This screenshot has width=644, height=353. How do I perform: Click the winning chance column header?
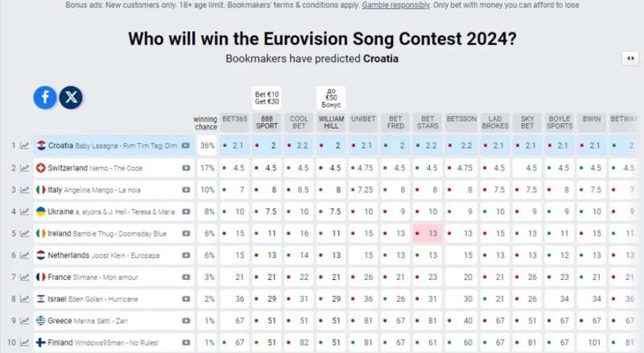(206, 122)
